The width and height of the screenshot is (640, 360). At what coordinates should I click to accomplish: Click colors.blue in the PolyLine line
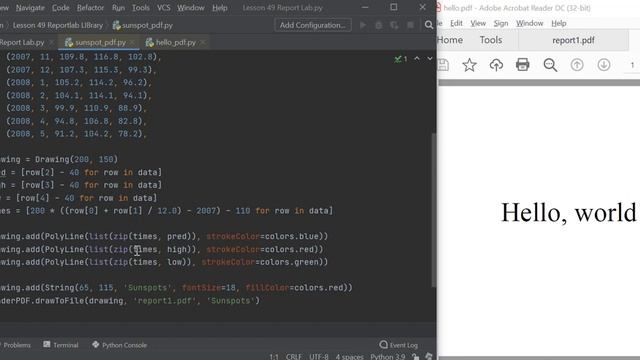coord(292,236)
